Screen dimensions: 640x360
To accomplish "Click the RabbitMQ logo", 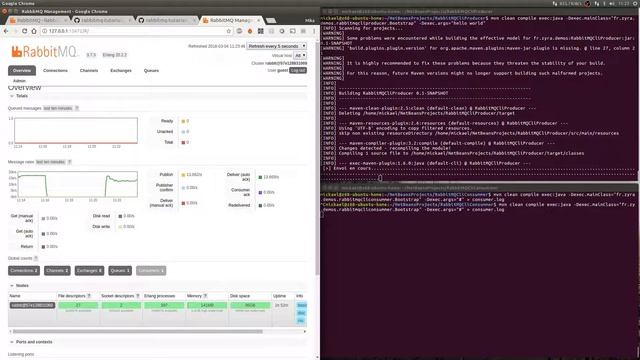I will click(44, 52).
